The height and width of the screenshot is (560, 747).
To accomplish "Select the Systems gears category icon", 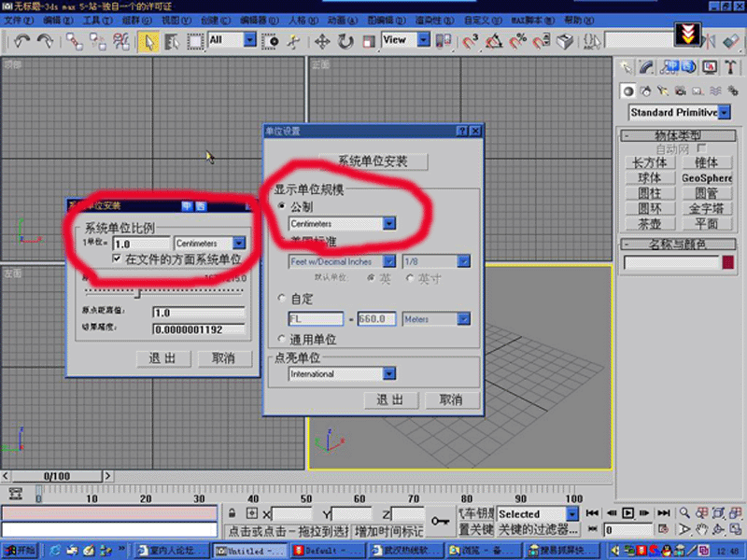I will point(732,91).
